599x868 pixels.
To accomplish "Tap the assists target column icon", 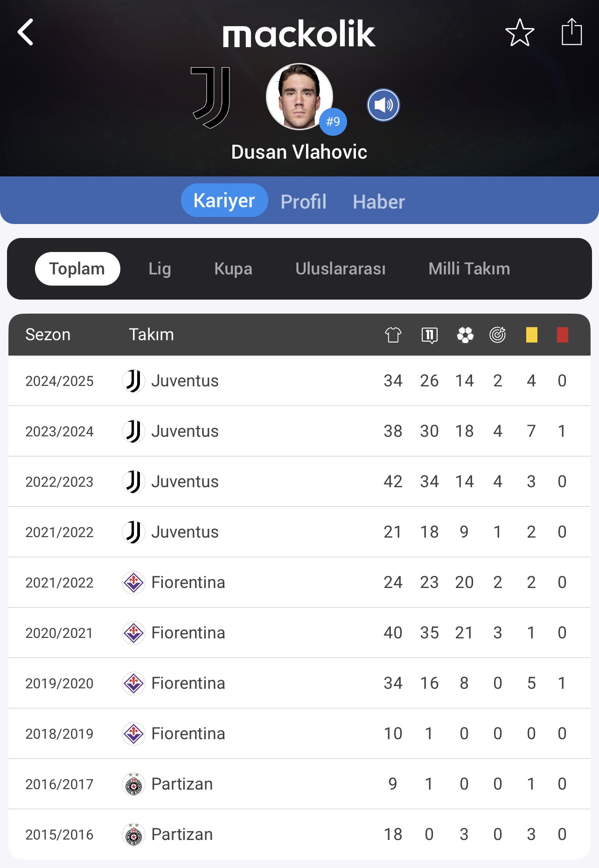I will pyautogui.click(x=498, y=335).
